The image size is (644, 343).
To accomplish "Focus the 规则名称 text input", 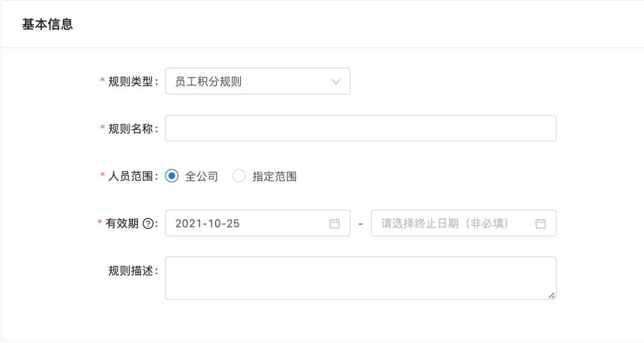I will [361, 128].
